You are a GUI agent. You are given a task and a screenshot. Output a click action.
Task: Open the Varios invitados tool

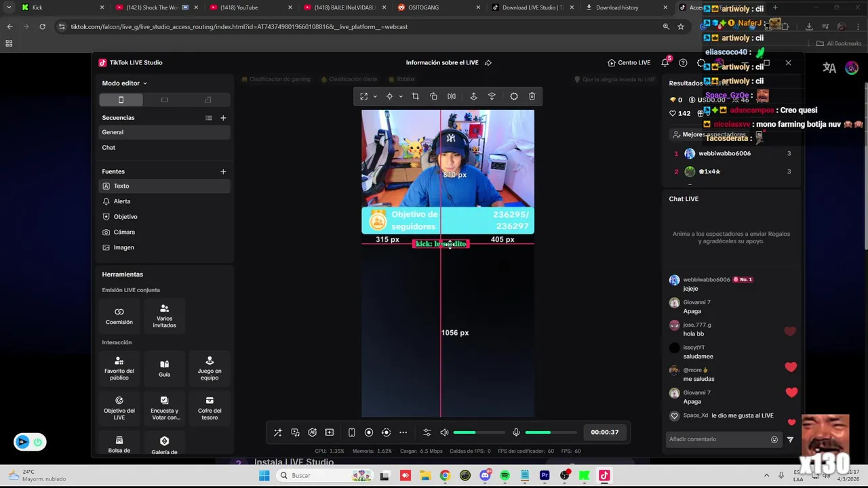tap(164, 316)
